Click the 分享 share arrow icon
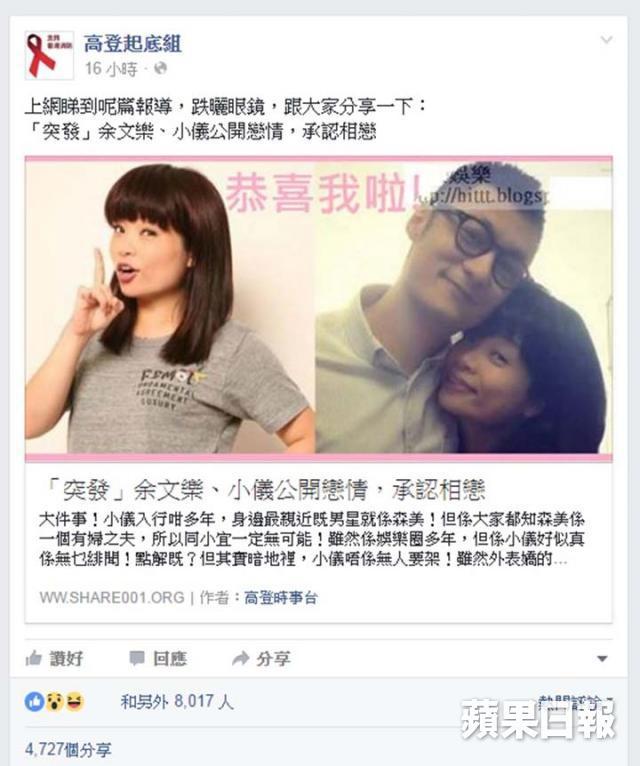The image size is (640, 766). (240, 659)
